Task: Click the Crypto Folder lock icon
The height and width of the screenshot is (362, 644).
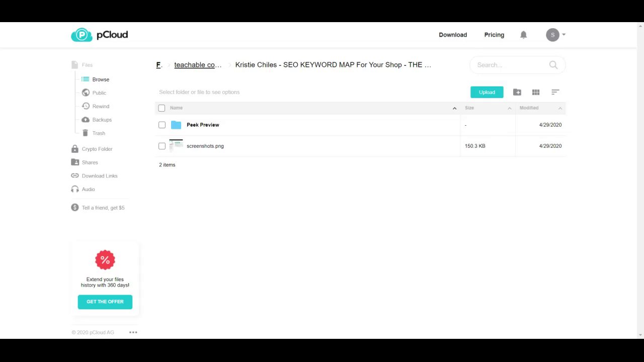Action: coord(75,149)
